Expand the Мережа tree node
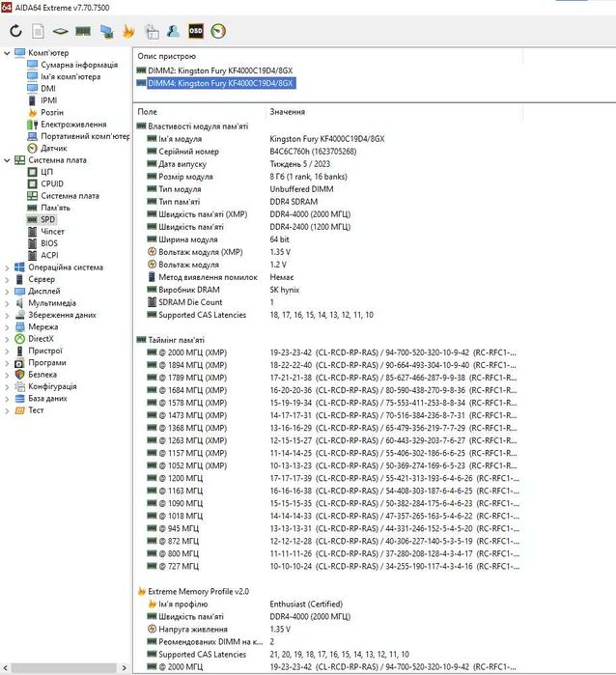The height and width of the screenshot is (675, 616). (x=7, y=327)
